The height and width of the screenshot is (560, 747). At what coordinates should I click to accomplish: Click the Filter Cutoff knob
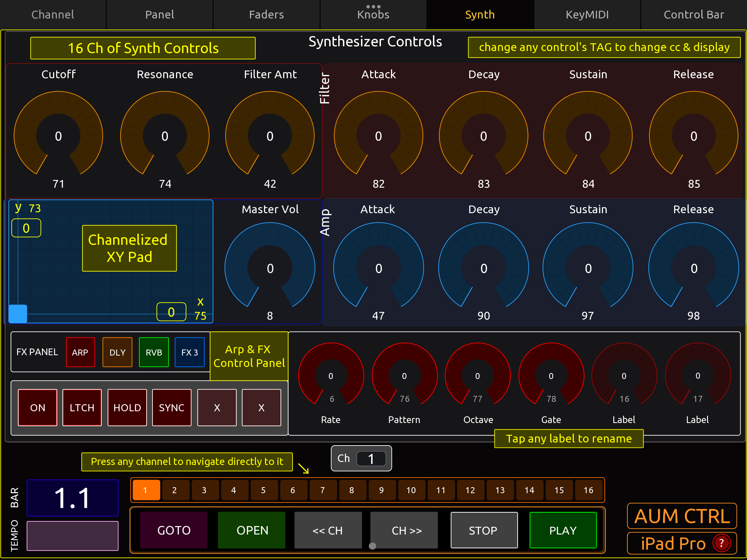(58, 136)
